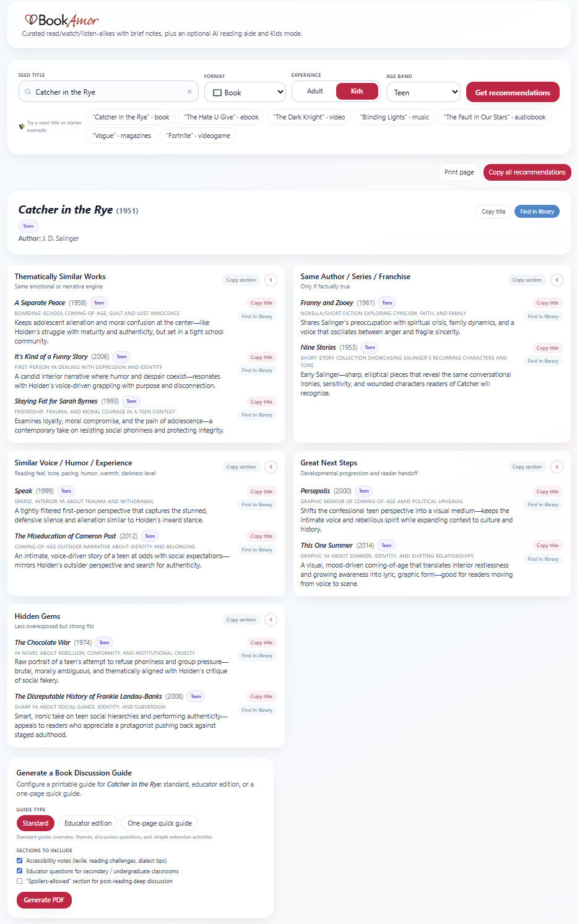
Task: Collapse the Hidden Gems section chevron
Action: 271,620
